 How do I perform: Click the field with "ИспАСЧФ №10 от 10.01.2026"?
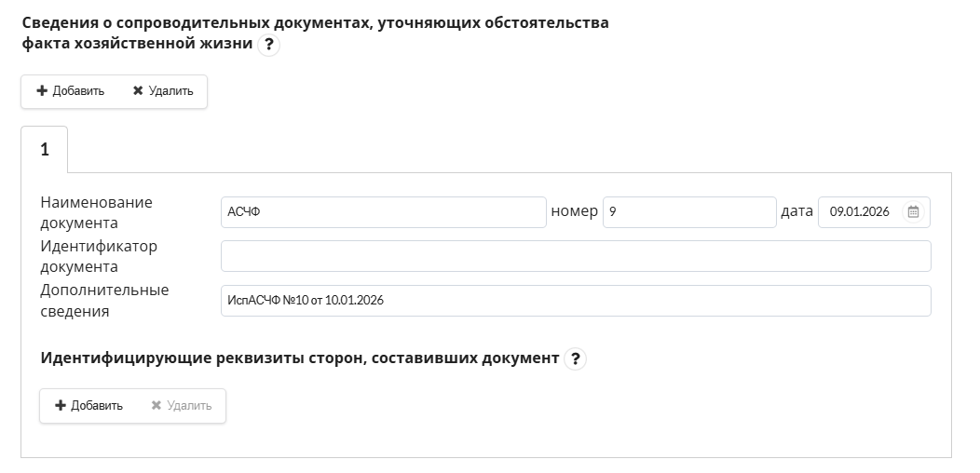pyautogui.click(x=575, y=301)
